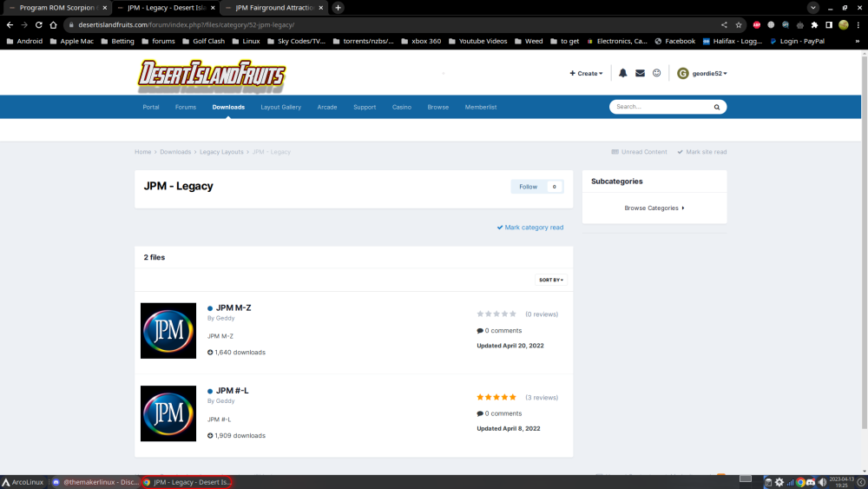Open the Android bookmarks folder
868x489 pixels.
tap(24, 41)
